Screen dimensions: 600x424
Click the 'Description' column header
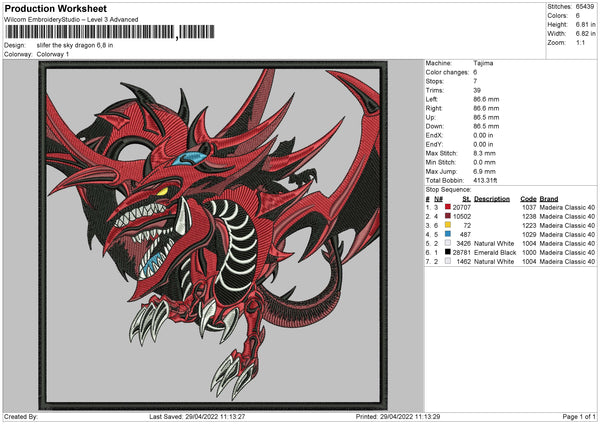(x=492, y=199)
